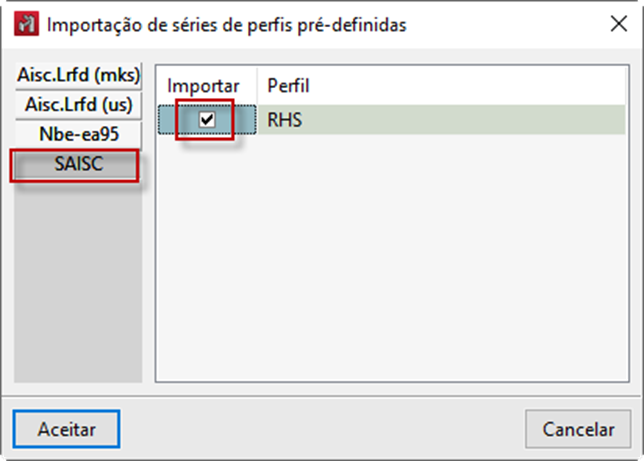Click the blank strip between Aceitar and Cancelar
644x461 pixels.
coord(320,429)
